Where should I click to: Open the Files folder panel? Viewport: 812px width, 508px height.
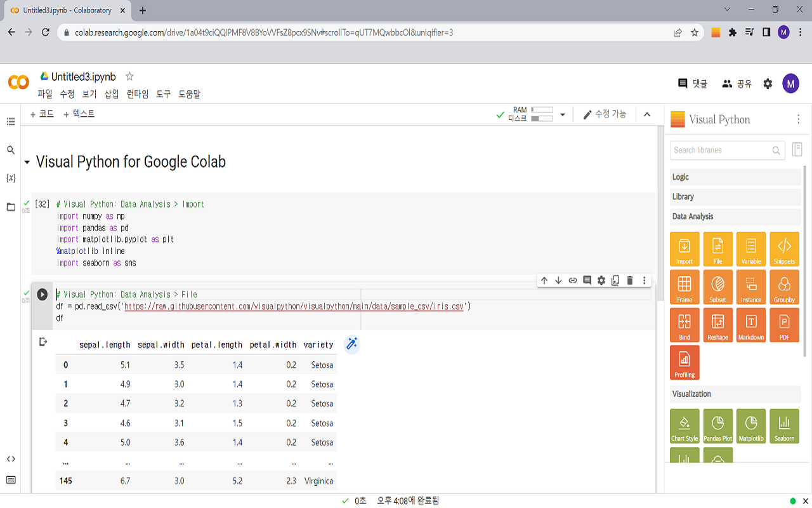pos(11,207)
